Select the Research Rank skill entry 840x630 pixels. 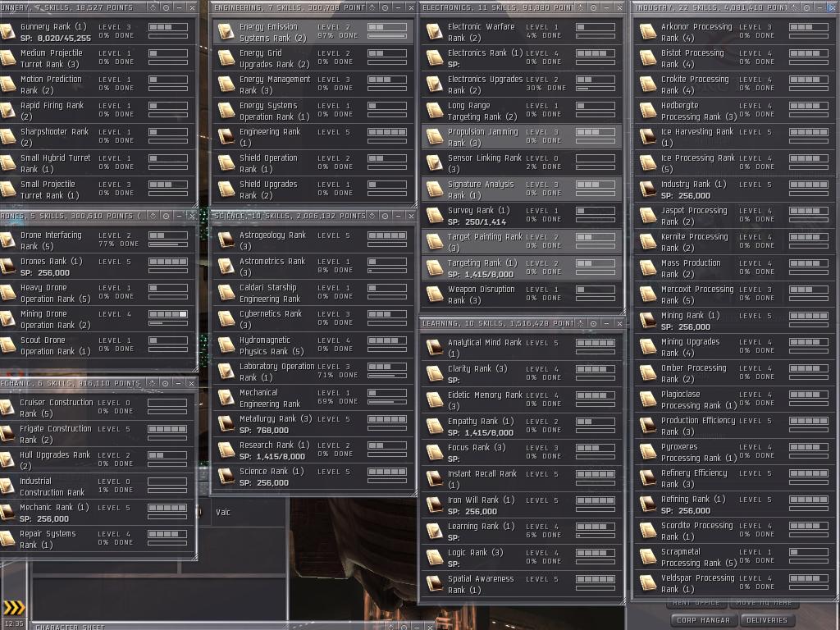pyautogui.click(x=313, y=450)
